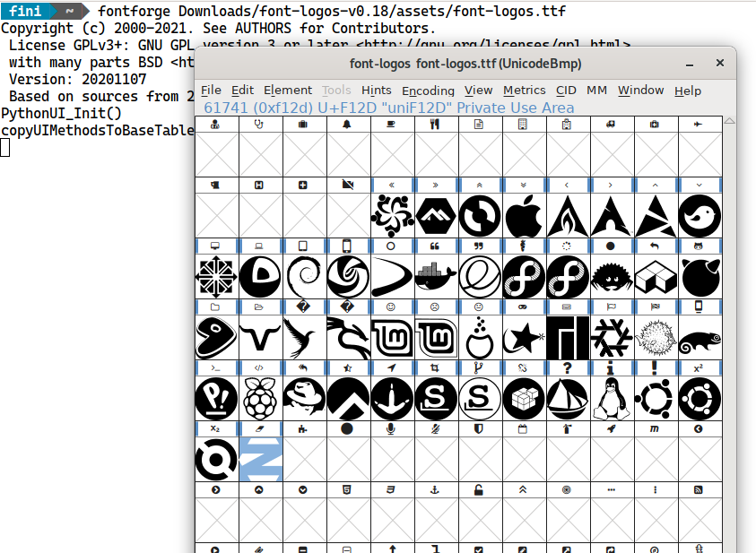The image size is (756, 553).
Task: Select the Kali Linux dragon glyph
Action: click(x=350, y=339)
